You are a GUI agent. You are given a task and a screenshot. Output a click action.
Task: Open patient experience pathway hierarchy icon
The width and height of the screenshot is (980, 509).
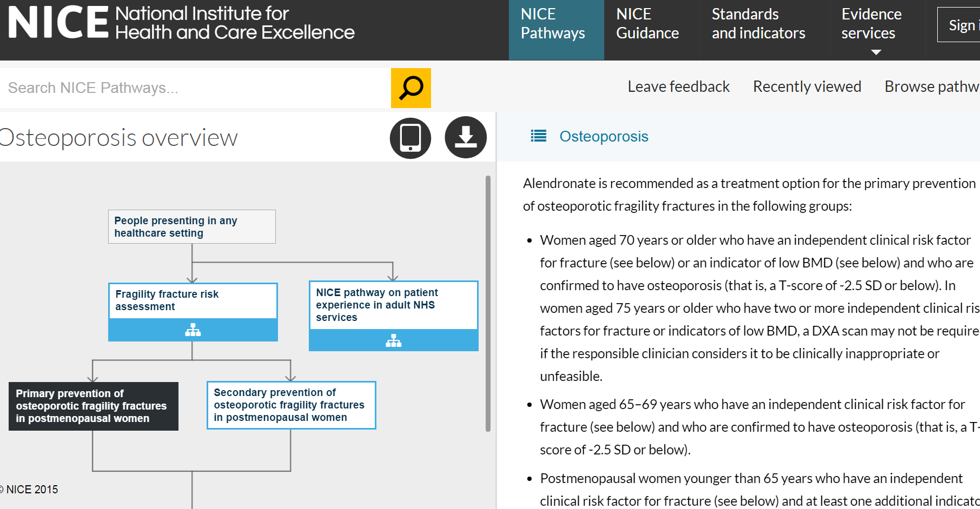coord(394,340)
